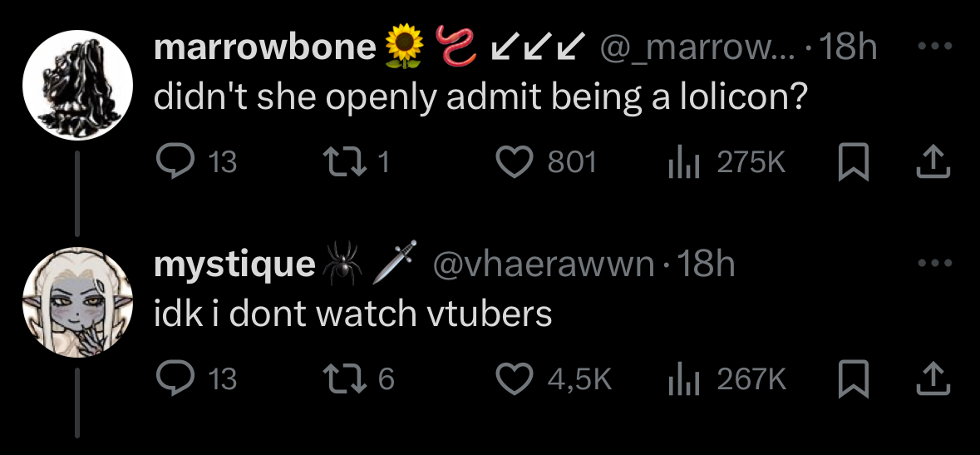This screenshot has height=455, width=980.
Task: Open marrowbone's profile picture
Action: tap(77, 85)
